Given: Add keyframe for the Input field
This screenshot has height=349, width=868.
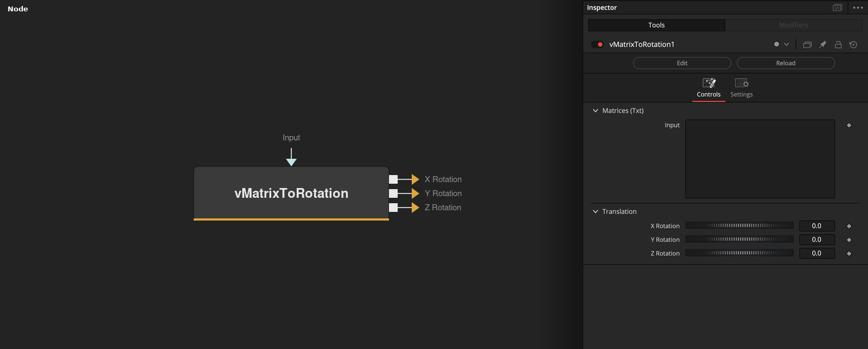Looking at the screenshot, I should coord(849,125).
